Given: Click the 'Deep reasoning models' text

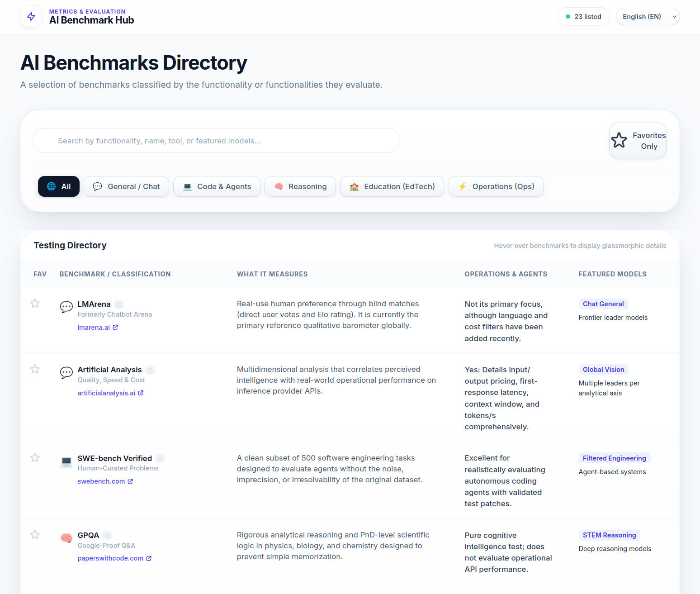Looking at the screenshot, I should [615, 549].
